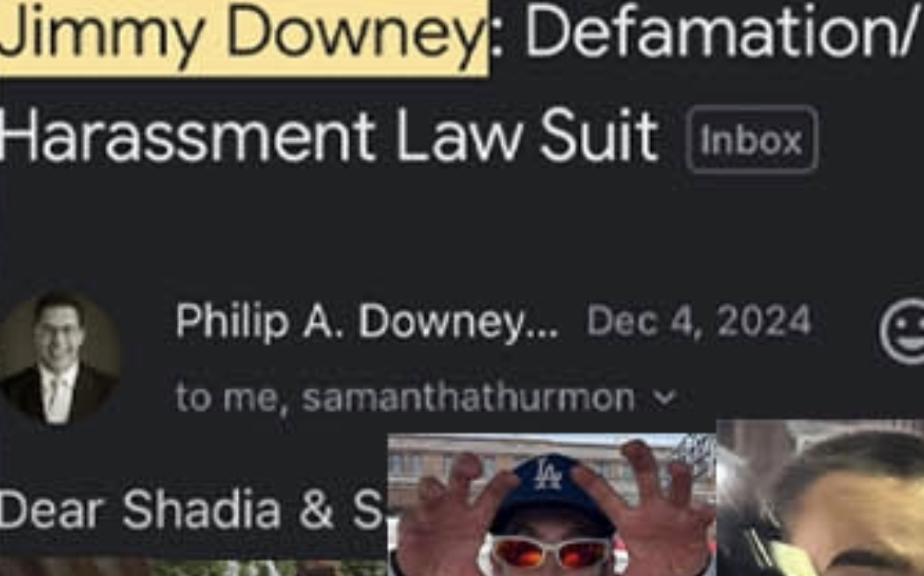Open the photo thumbnail at the right edge
Image resolution: width=924 pixels, height=576 pixels.
point(820,498)
